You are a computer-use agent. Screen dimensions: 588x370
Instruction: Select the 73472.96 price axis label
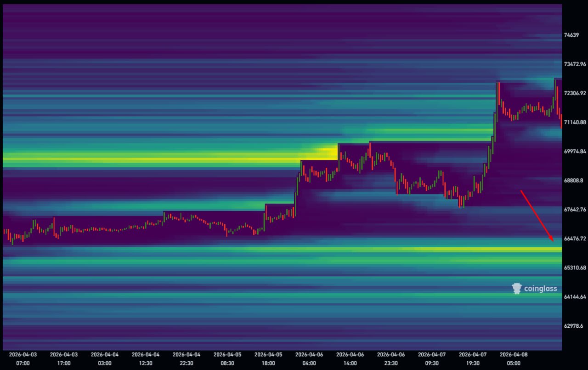pos(575,64)
